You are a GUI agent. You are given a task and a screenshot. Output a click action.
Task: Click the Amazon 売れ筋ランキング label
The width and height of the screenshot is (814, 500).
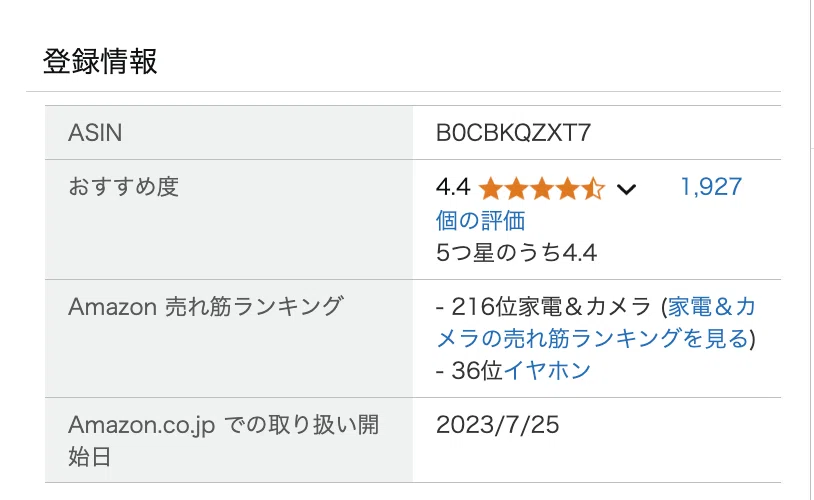pyautogui.click(x=206, y=307)
